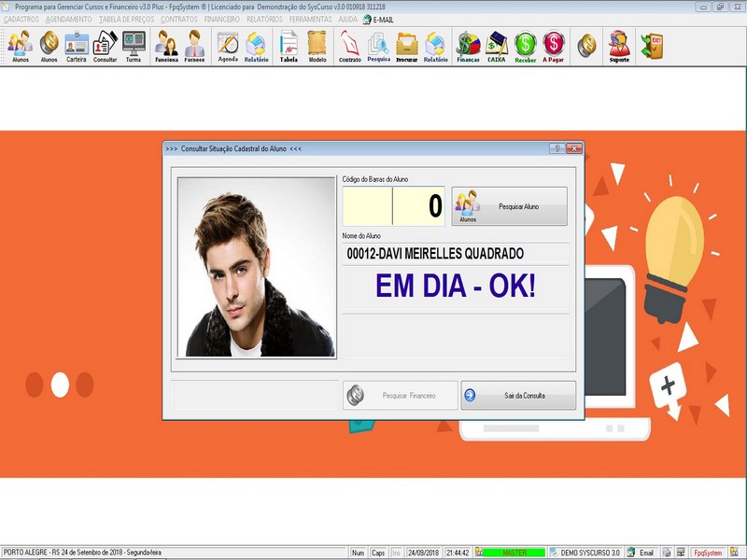The image size is (747, 560).
Task: Open the Relatório icon next to Agenda
Action: coord(256,46)
